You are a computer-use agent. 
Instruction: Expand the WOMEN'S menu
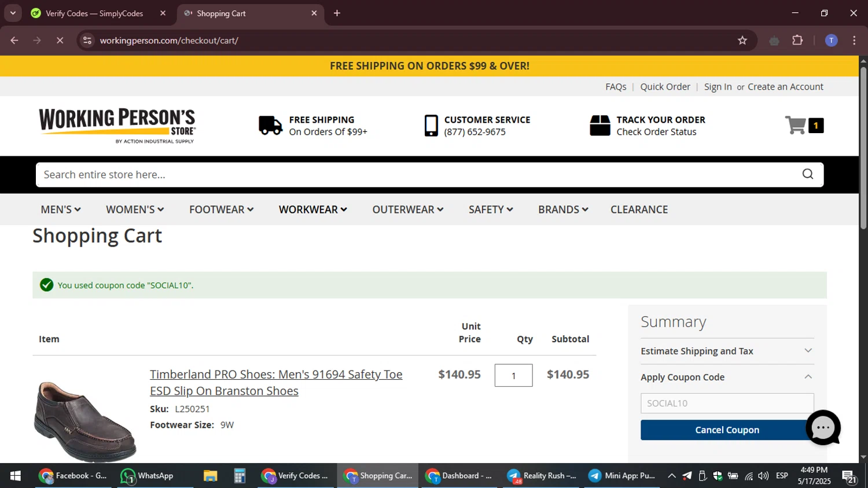tap(135, 210)
